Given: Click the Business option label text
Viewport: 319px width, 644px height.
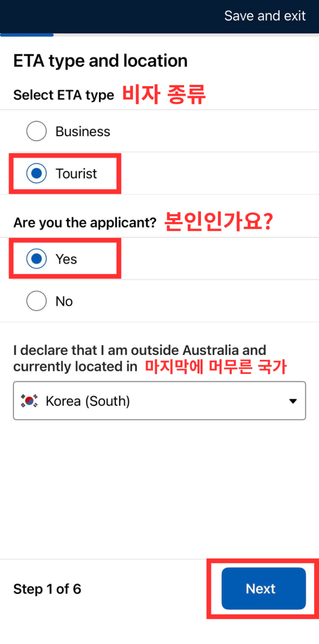Looking at the screenshot, I should [x=83, y=132].
